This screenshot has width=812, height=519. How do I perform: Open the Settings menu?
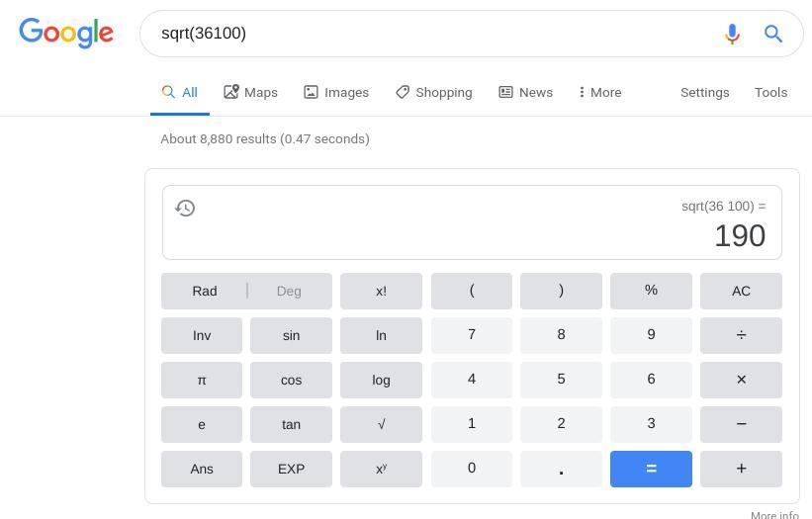704,92
